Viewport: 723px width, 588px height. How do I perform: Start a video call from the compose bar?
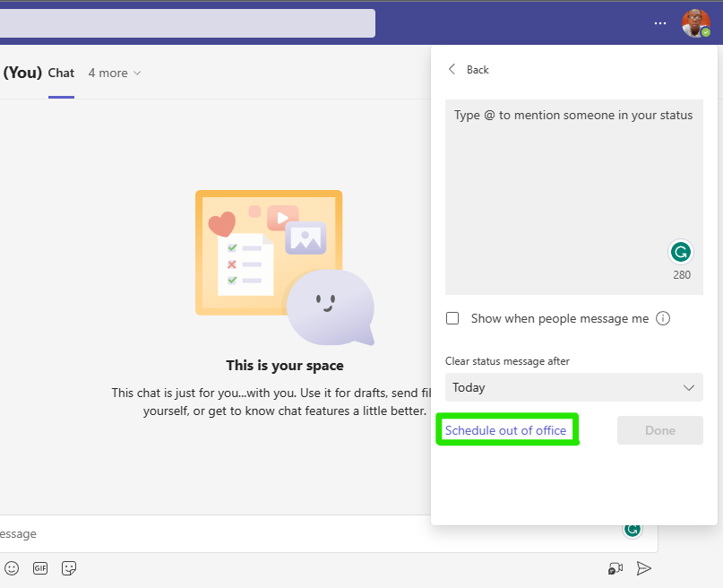(615, 567)
